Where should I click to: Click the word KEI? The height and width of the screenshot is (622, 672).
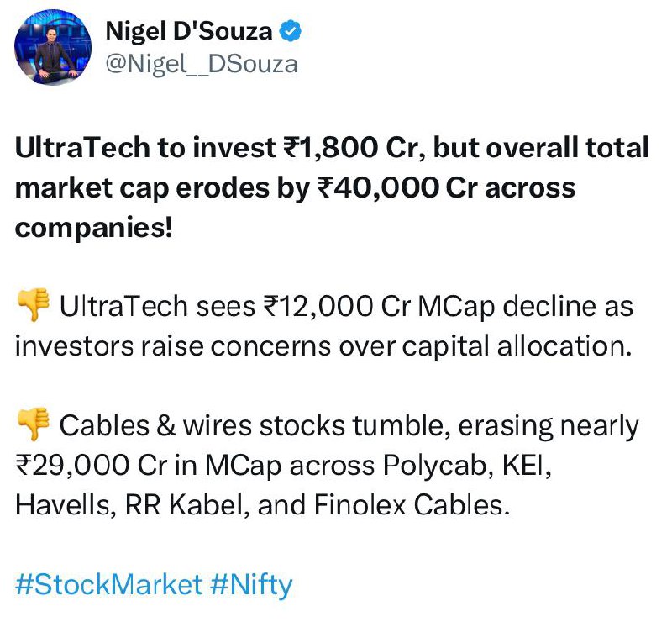527,466
